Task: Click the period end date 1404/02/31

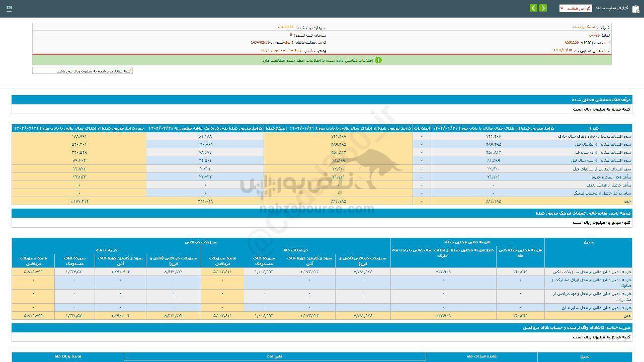Action: [261, 43]
